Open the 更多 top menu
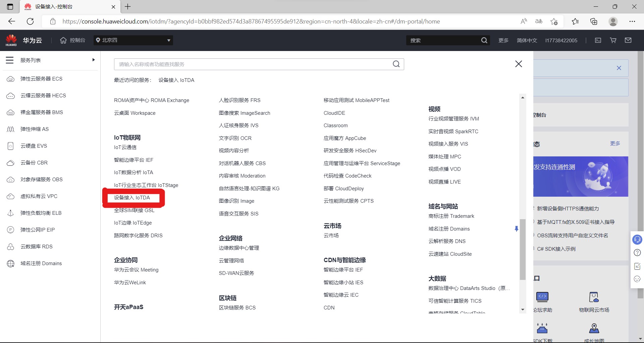 (x=503, y=40)
